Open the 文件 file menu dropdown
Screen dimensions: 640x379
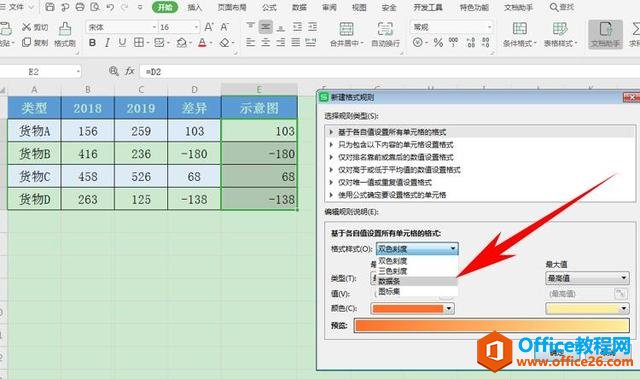[18, 7]
